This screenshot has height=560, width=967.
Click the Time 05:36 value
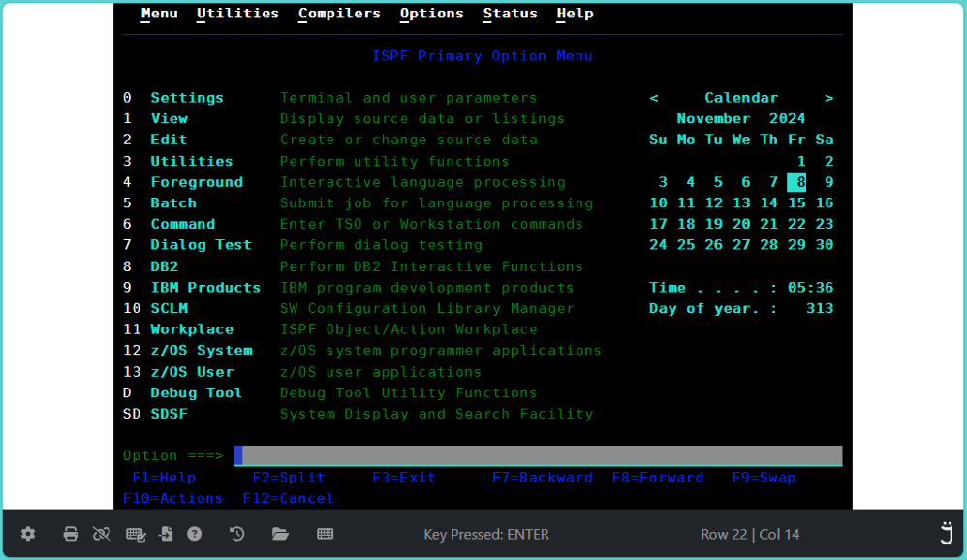[x=810, y=288]
